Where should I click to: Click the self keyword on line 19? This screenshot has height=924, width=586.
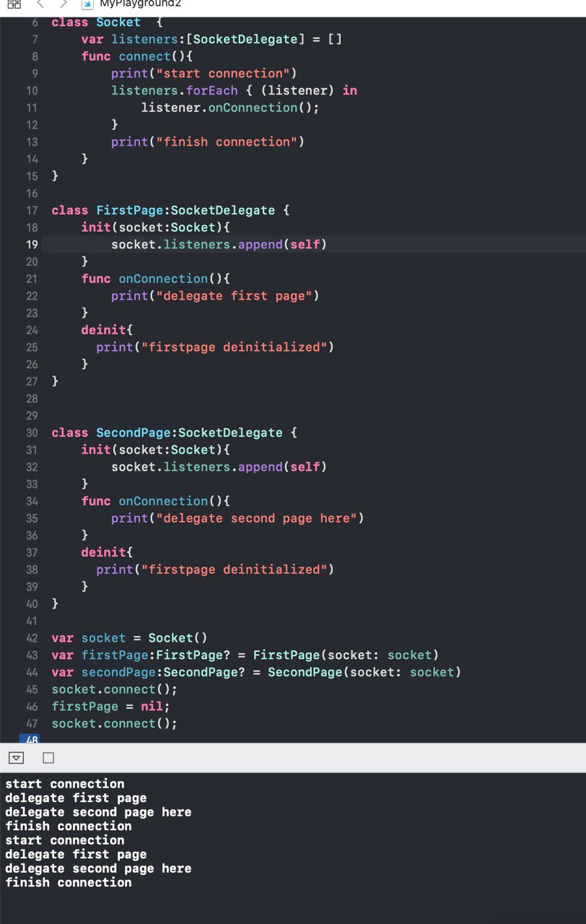point(305,245)
